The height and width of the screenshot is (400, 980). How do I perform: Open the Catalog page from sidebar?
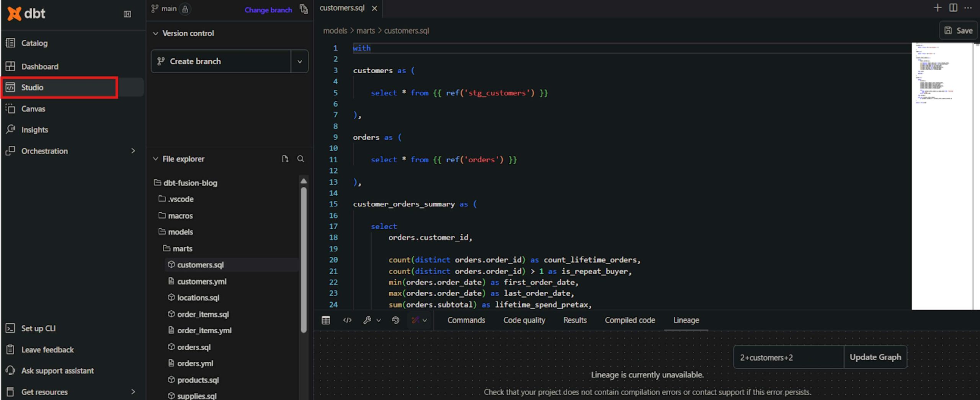coord(34,43)
